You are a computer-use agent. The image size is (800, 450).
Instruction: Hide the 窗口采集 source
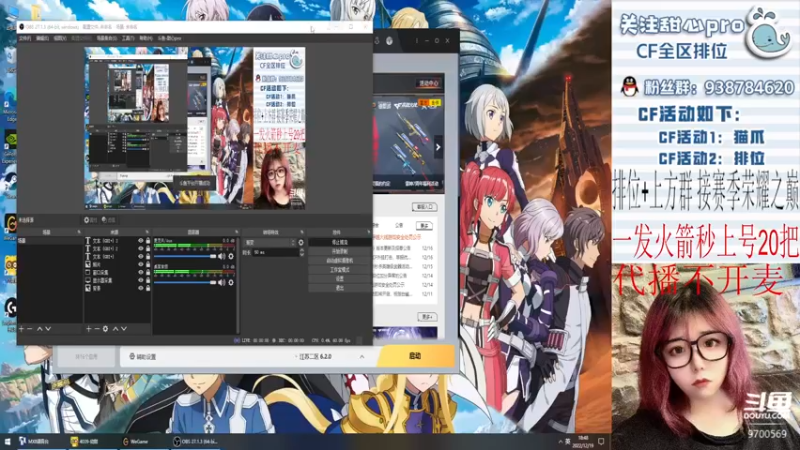pyautogui.click(x=141, y=272)
